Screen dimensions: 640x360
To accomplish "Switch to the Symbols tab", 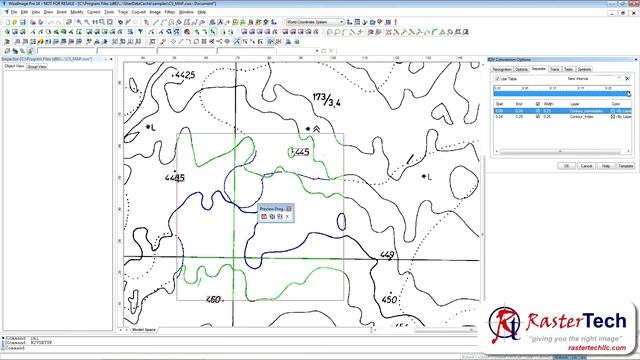I will pyautogui.click(x=584, y=69).
